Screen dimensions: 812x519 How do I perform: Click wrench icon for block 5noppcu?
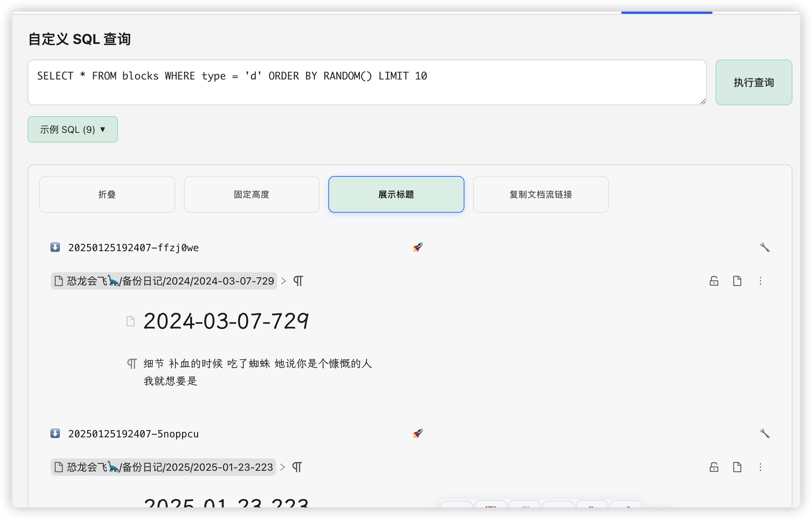(764, 433)
